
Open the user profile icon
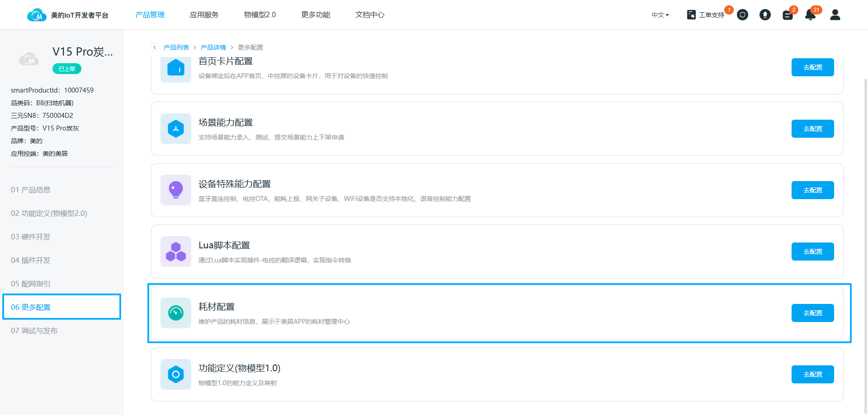tap(835, 15)
